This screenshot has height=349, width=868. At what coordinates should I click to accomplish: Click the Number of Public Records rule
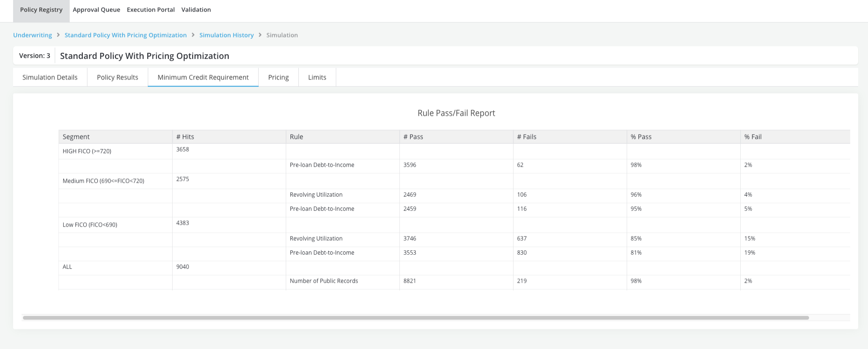[x=324, y=281]
